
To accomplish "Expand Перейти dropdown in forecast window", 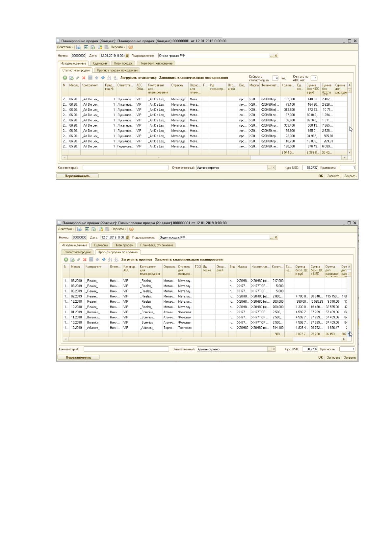I will [x=119, y=229].
